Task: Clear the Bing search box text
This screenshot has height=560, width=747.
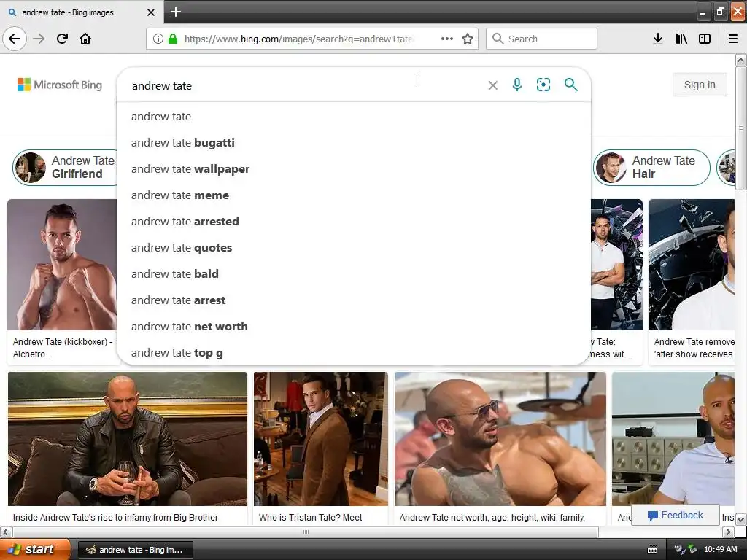Action: (x=493, y=85)
